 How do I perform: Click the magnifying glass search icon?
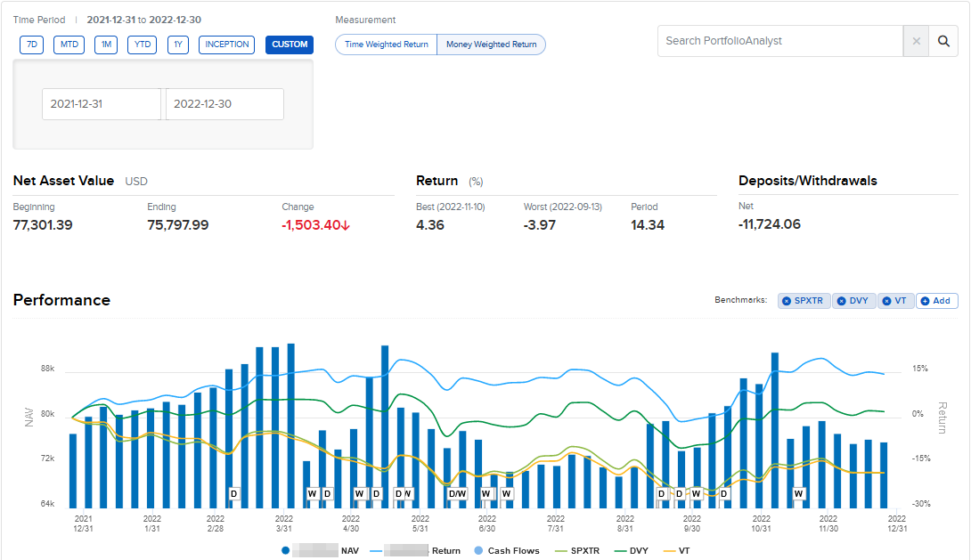click(x=943, y=41)
